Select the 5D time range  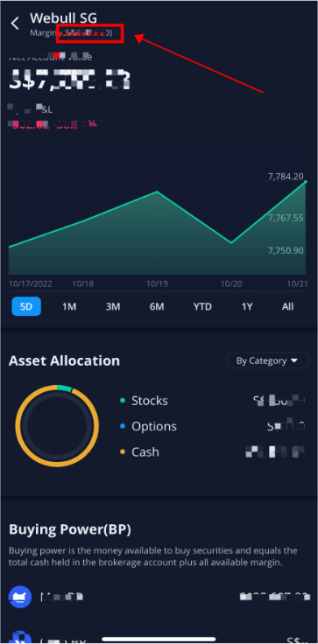coord(26,306)
